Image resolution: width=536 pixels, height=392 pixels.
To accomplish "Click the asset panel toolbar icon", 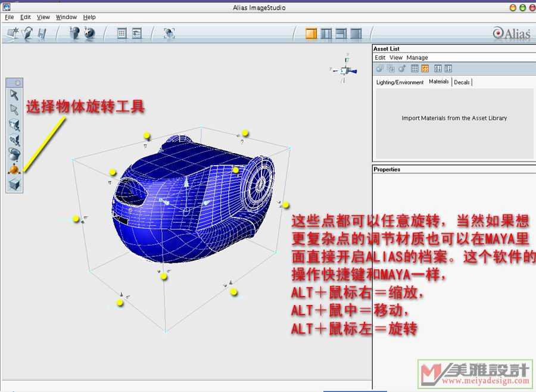I will 137,33.
